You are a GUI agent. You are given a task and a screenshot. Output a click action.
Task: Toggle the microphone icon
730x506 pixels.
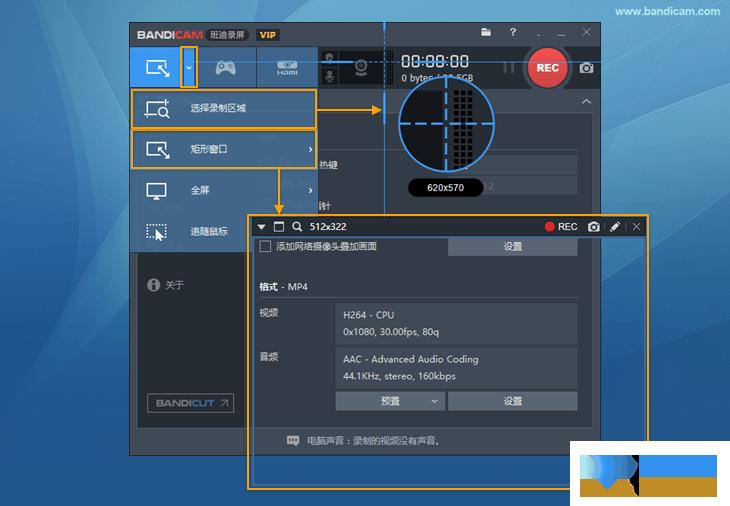point(330,76)
